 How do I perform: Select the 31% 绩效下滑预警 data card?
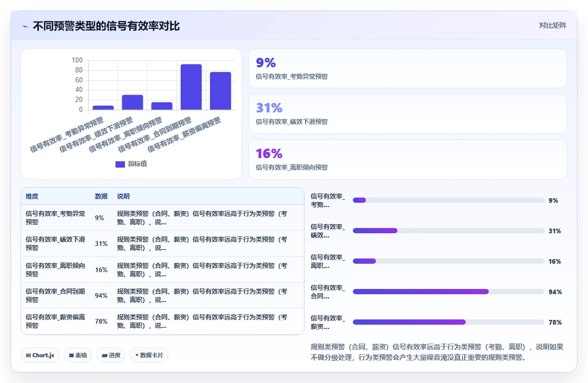[407, 113]
